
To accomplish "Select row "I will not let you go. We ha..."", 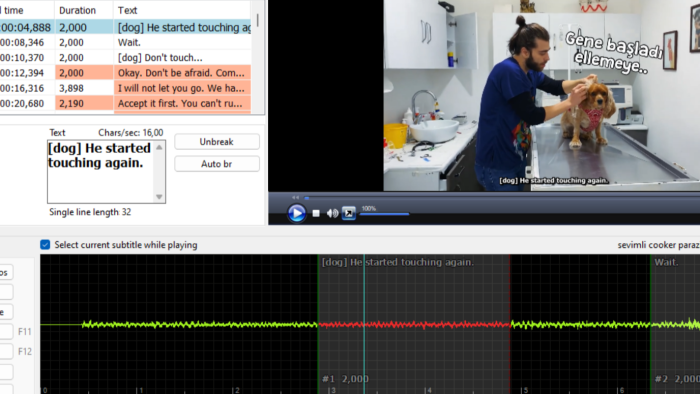I will 125,88.
